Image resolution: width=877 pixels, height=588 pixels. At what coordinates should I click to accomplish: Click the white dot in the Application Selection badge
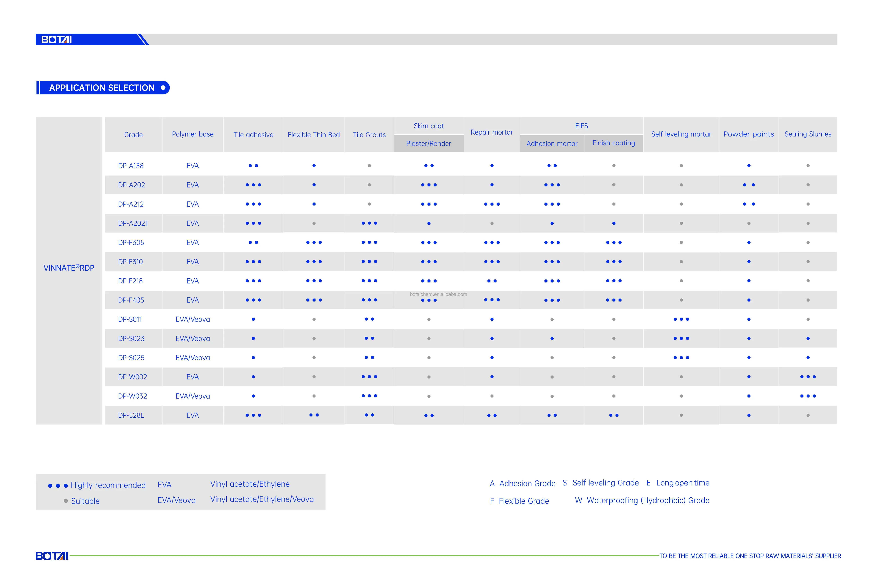click(x=163, y=88)
